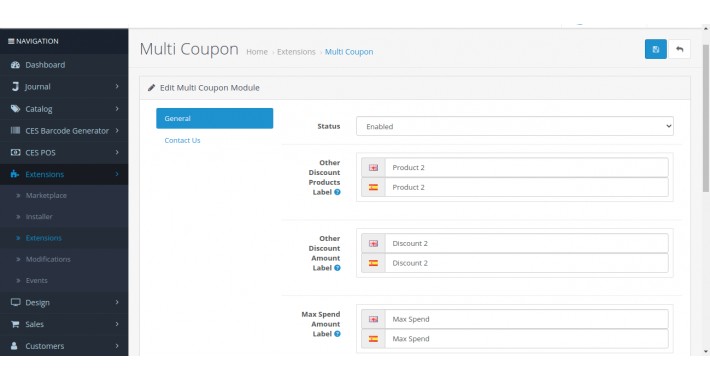Click Spanish Max Spend label input
This screenshot has width=710, height=380.
click(527, 339)
